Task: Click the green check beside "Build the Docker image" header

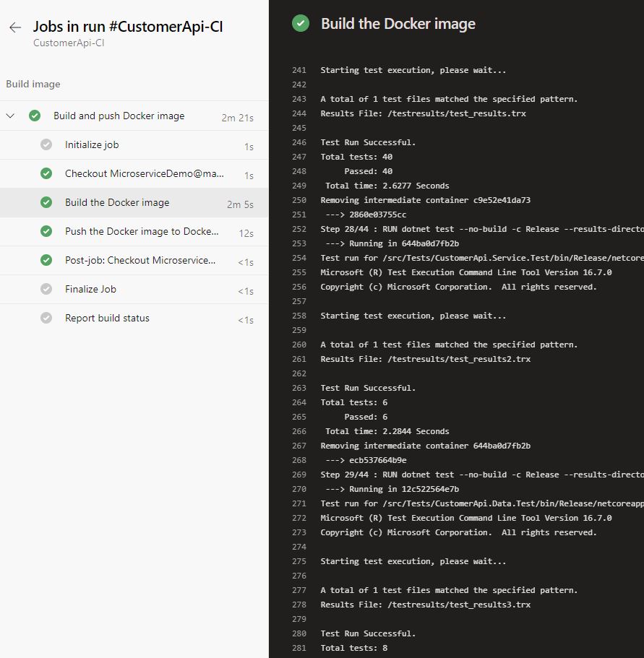Action: [x=300, y=23]
